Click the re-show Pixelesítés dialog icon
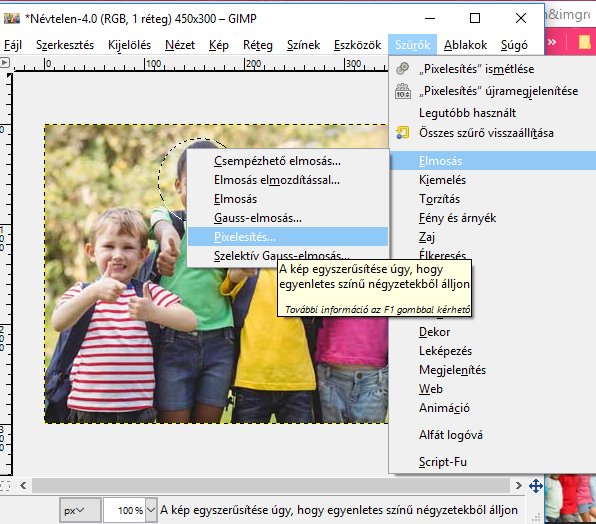The height and width of the screenshot is (524, 596). click(x=403, y=91)
